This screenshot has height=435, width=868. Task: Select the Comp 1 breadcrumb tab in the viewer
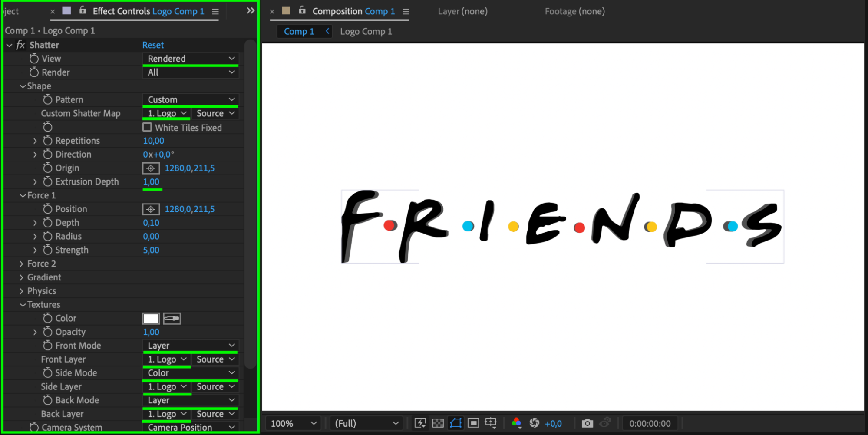299,31
